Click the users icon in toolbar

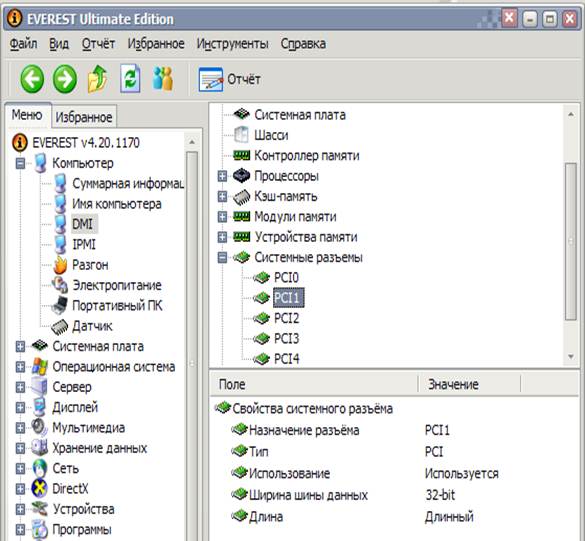click(163, 78)
